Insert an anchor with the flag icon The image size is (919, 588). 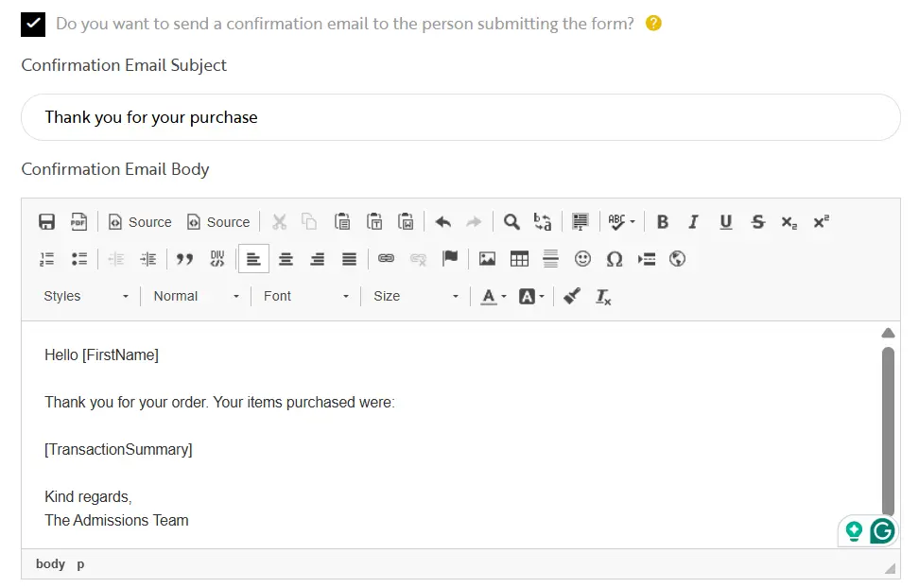tap(450, 258)
